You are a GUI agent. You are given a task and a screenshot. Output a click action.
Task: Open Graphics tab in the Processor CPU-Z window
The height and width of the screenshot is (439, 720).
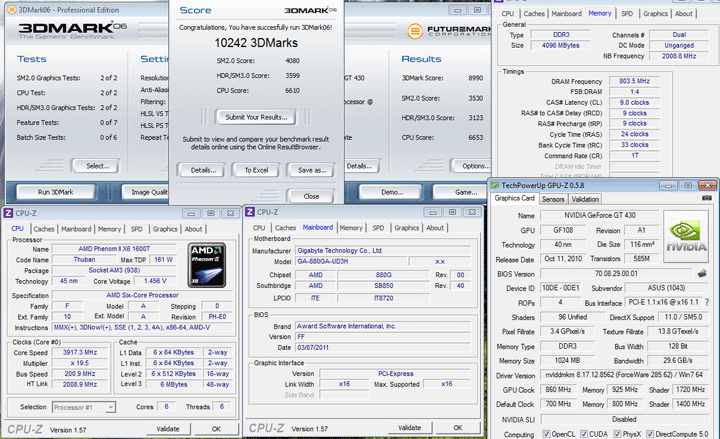[165, 229]
